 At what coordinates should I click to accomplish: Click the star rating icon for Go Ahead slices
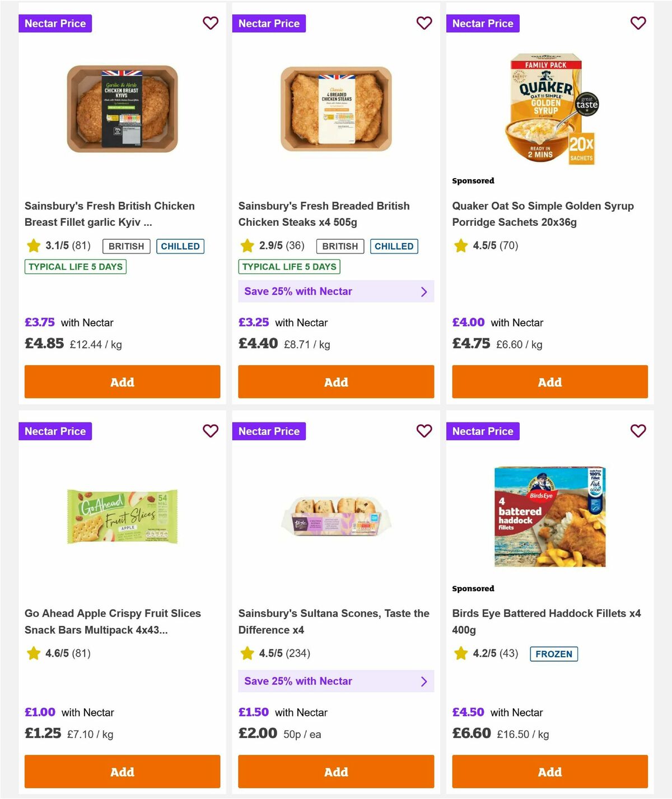click(33, 653)
